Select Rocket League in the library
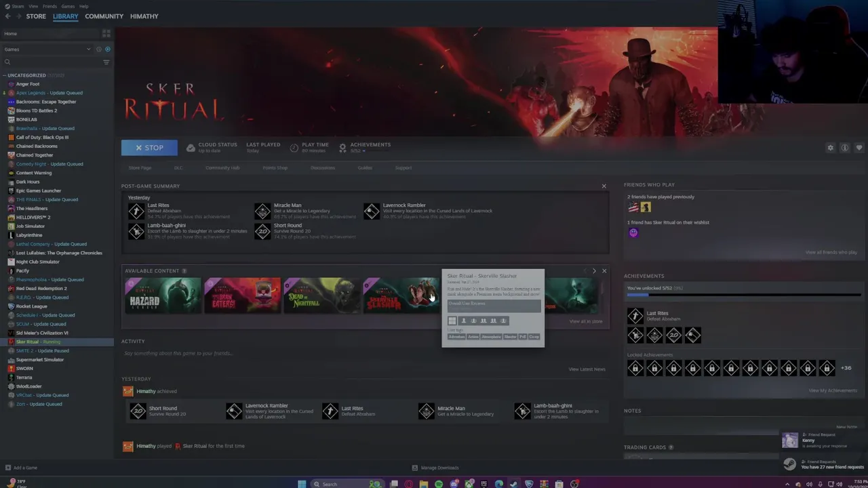This screenshot has width=868, height=488. (x=31, y=306)
